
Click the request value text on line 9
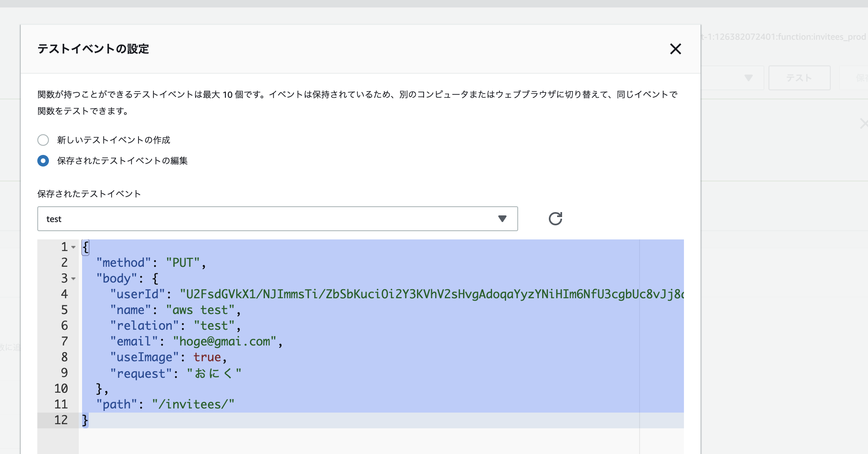tap(213, 374)
